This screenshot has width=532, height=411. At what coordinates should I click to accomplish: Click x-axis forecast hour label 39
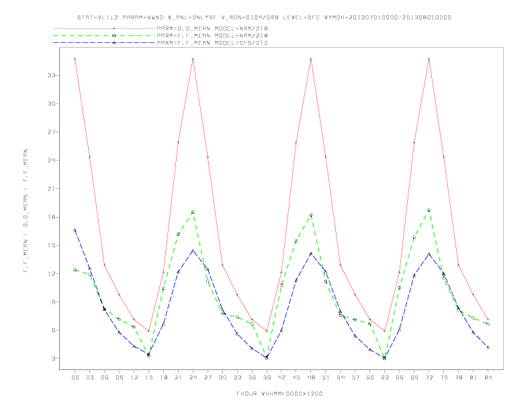[x=267, y=377]
